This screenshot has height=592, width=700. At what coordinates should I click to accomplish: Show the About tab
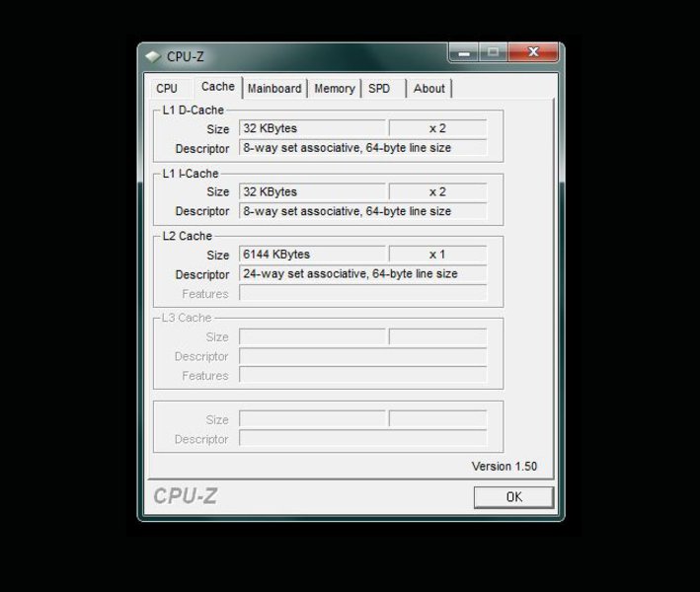[429, 89]
